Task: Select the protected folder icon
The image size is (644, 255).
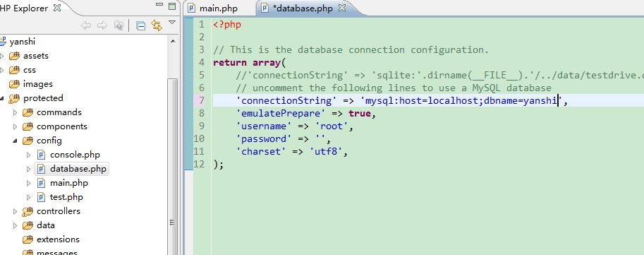Action: tap(14, 98)
